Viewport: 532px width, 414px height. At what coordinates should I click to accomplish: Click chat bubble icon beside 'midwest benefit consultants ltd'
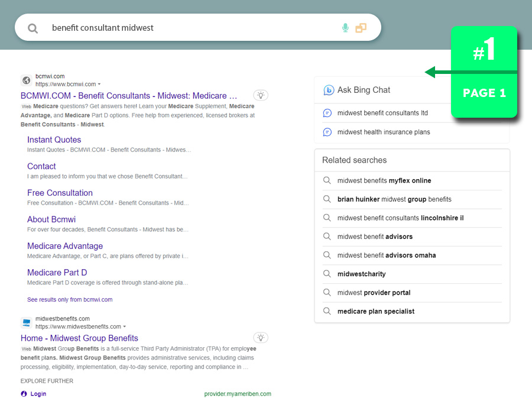(327, 113)
